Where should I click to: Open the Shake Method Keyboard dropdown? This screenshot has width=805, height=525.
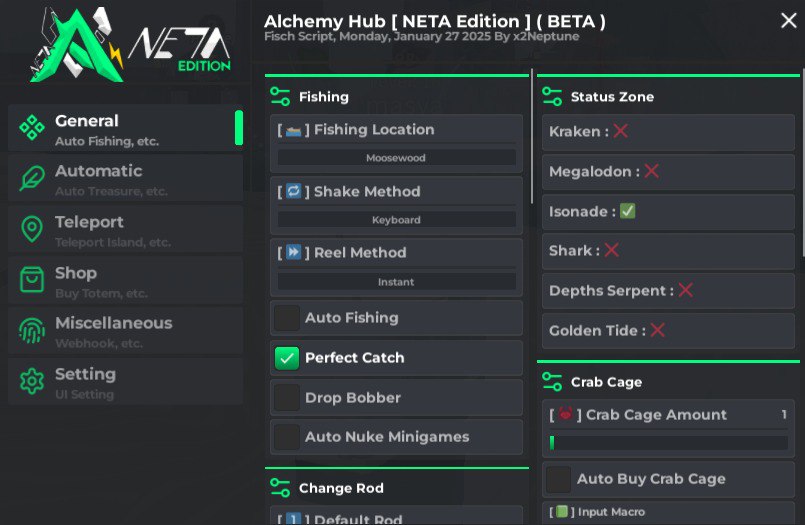[x=396, y=220]
